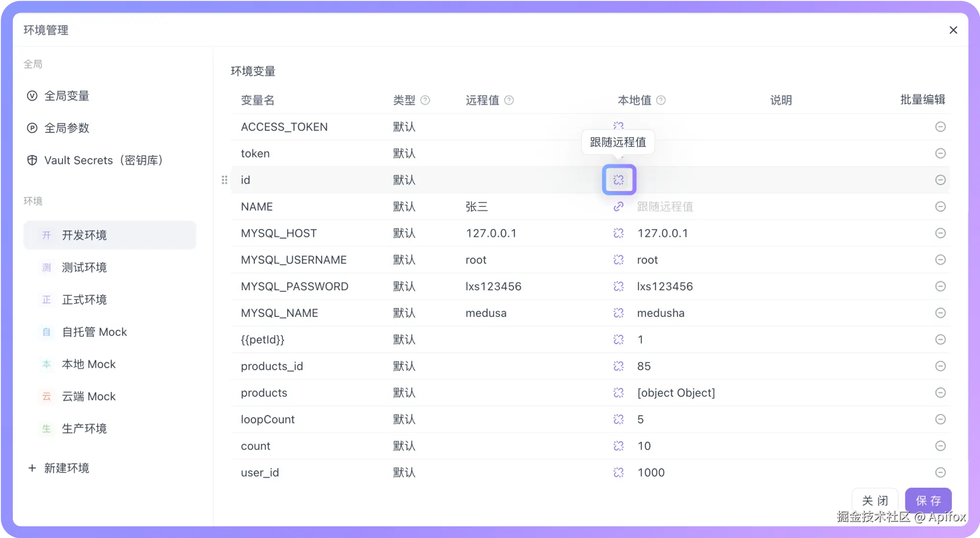Toggle the linked icon in the NAME row
The height and width of the screenshot is (538, 980).
(x=618, y=207)
